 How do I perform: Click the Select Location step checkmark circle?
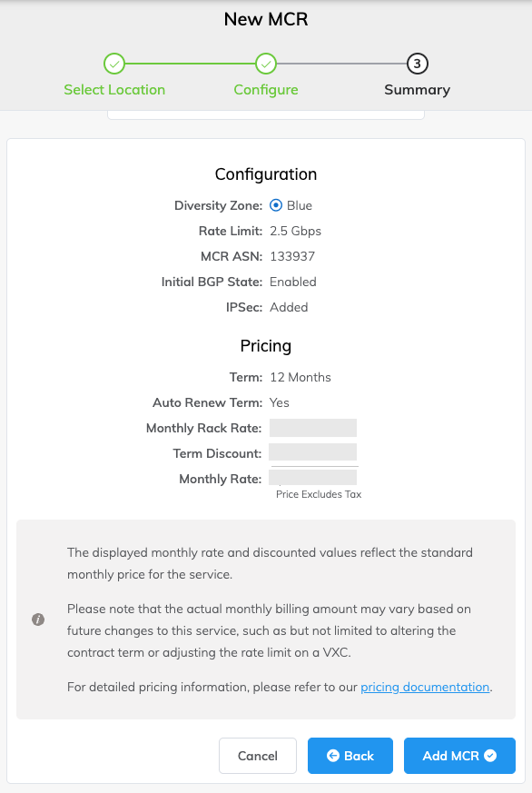click(114, 64)
